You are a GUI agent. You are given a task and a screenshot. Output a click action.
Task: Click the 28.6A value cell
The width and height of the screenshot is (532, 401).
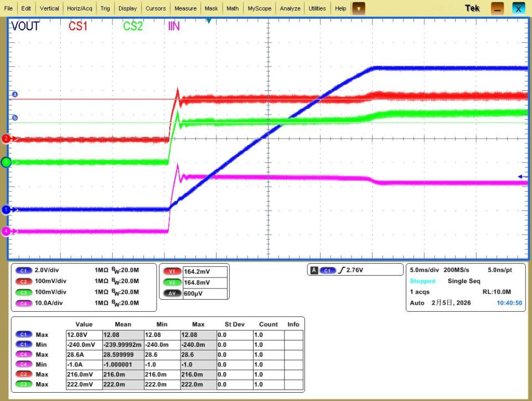[x=84, y=354]
